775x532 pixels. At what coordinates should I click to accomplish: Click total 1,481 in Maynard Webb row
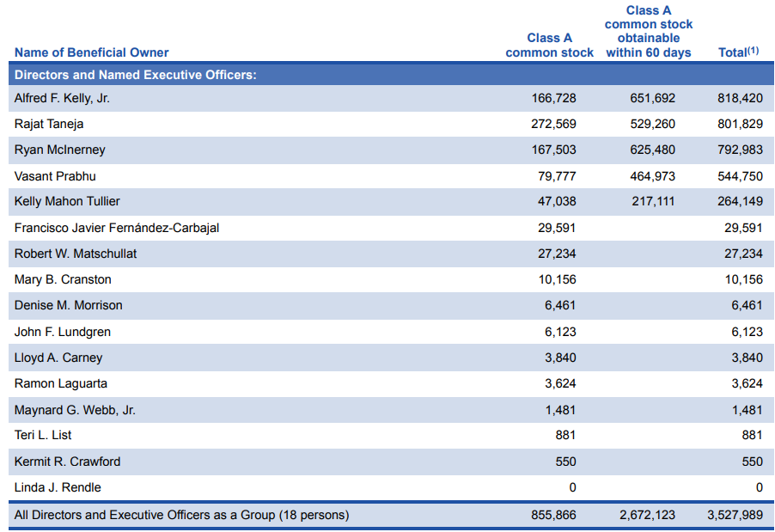[747, 410]
